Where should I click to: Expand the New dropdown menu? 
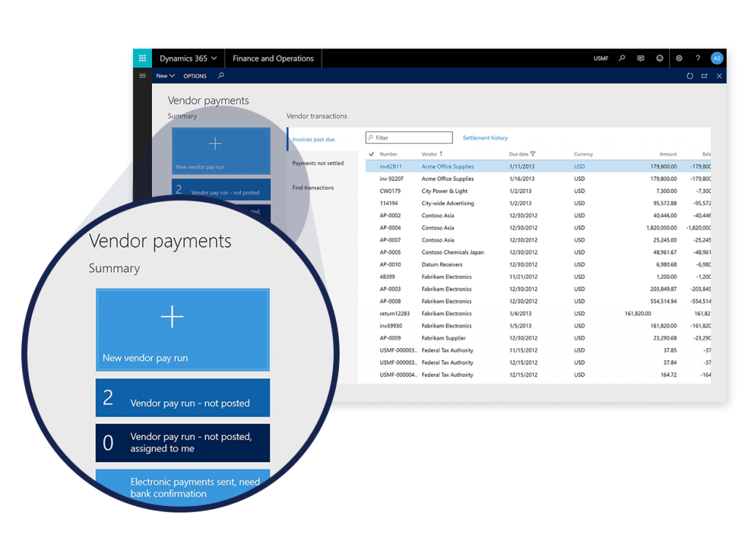coord(165,76)
